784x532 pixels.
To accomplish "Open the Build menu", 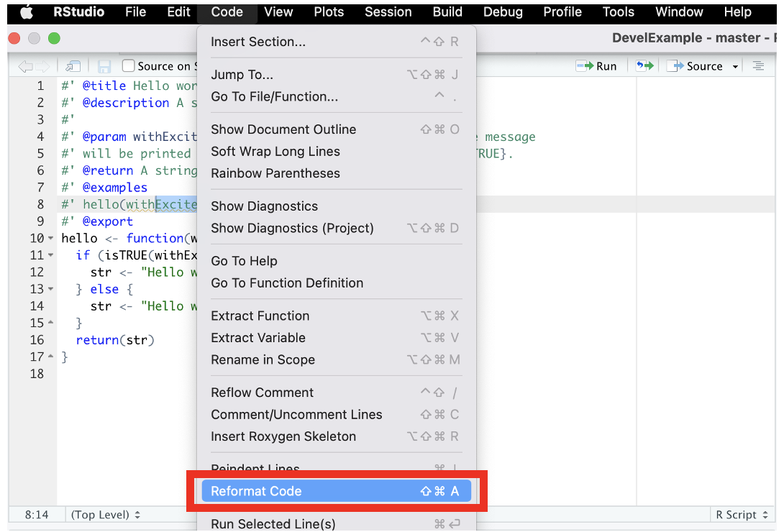I will (447, 12).
